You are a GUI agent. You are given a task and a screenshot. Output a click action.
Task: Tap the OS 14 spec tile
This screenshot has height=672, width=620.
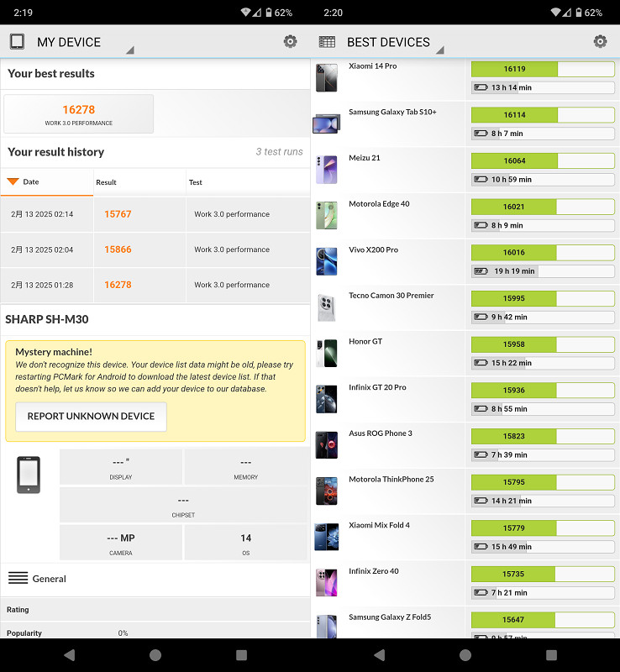point(245,543)
